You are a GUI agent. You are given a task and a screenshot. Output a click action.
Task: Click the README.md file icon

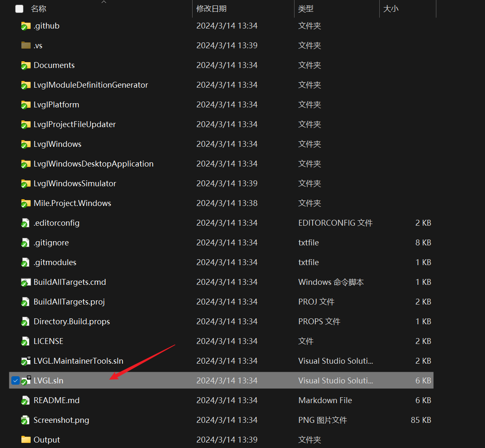pyautogui.click(x=25, y=400)
